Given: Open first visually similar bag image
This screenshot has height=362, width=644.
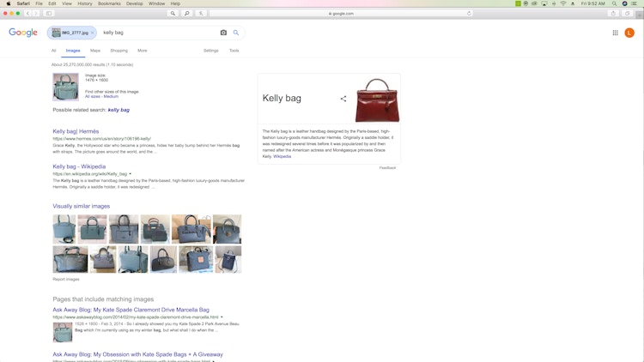Looking at the screenshot, I should [64, 229].
